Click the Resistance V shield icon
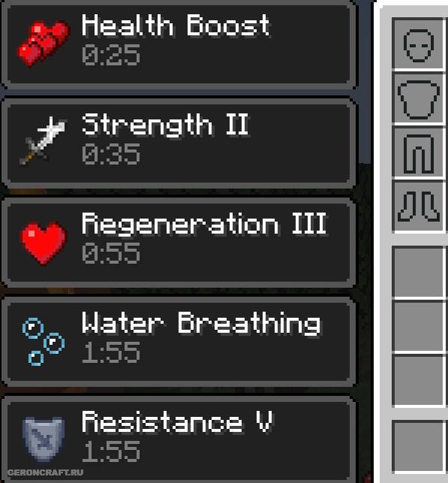 tap(44, 439)
